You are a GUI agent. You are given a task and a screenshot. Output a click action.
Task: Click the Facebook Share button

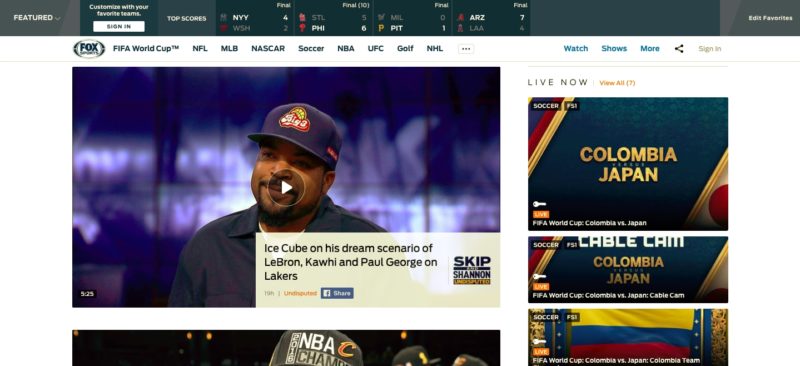(x=337, y=294)
